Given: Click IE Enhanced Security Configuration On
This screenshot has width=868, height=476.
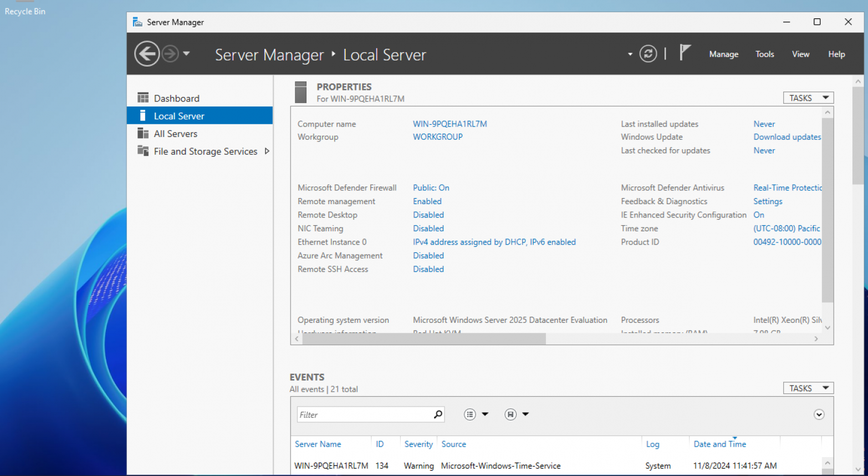Looking at the screenshot, I should pos(759,215).
